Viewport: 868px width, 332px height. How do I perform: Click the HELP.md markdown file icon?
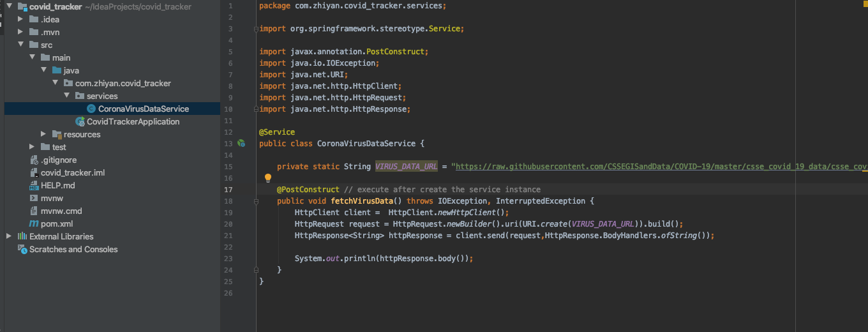tap(34, 186)
